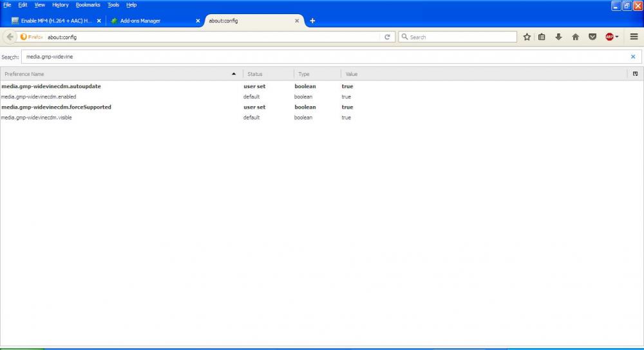
Task: Click the Pocket icon in toolbar
Action: tap(592, 37)
